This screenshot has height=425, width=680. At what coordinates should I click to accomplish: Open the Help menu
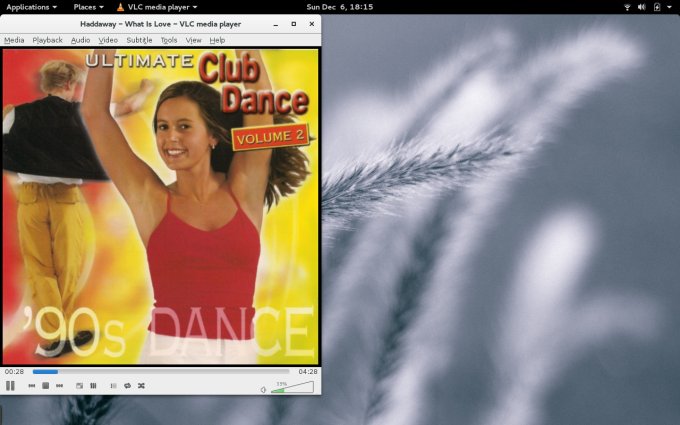pos(217,40)
